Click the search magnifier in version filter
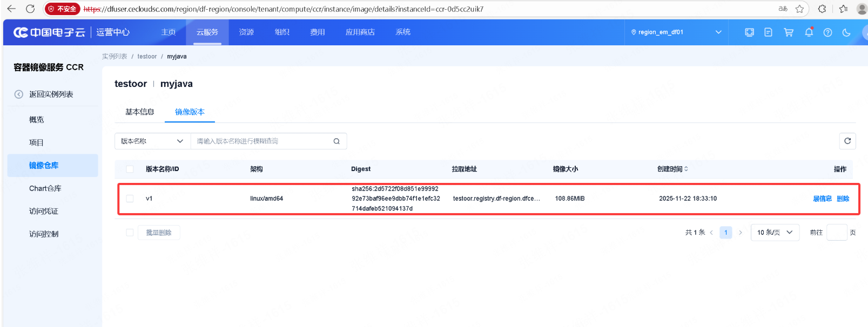Viewport: 868px width, 327px height. pos(337,141)
